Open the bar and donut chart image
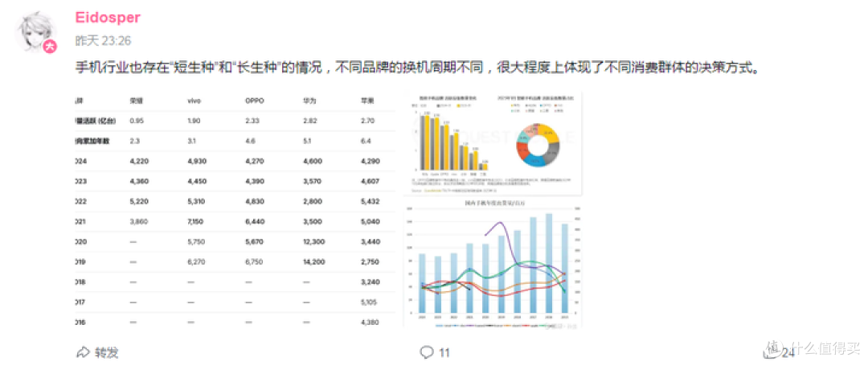The width and height of the screenshot is (868, 366). click(x=493, y=143)
